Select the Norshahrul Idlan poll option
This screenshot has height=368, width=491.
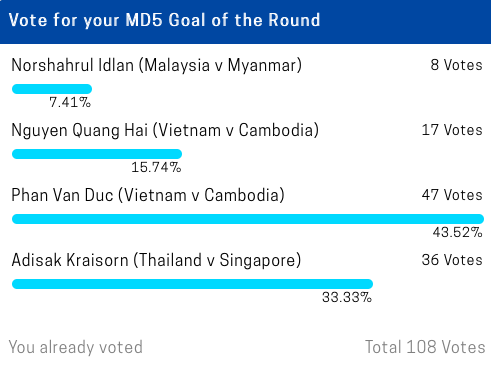click(x=156, y=65)
